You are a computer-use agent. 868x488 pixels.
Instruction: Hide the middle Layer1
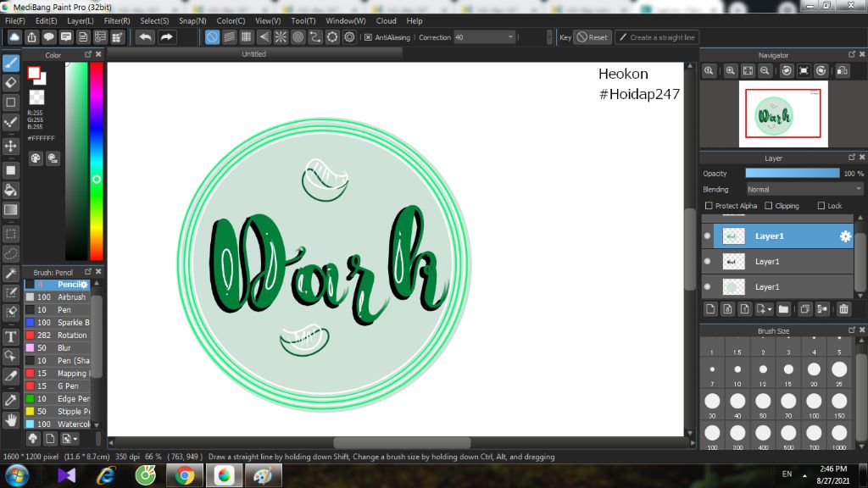pyautogui.click(x=707, y=261)
